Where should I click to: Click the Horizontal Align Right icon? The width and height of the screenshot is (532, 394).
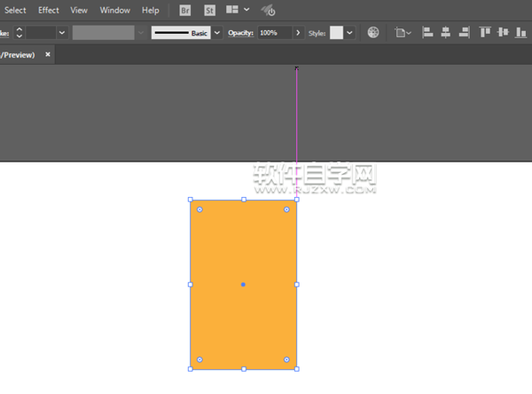tap(463, 32)
